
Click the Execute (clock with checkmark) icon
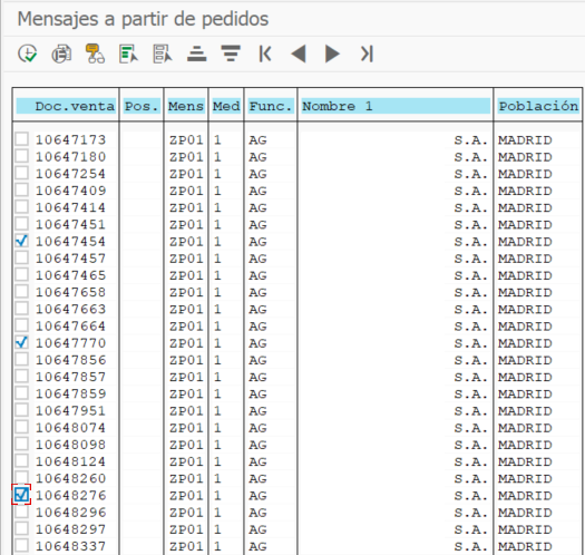(x=27, y=54)
